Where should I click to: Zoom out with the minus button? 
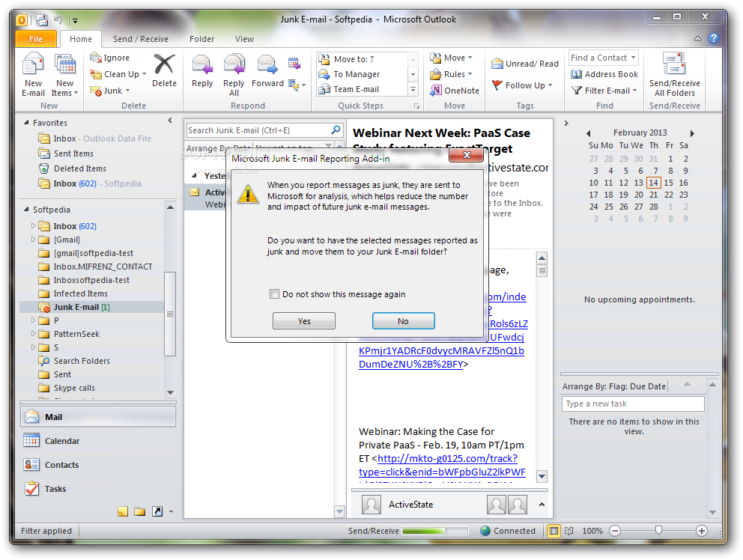click(x=615, y=531)
